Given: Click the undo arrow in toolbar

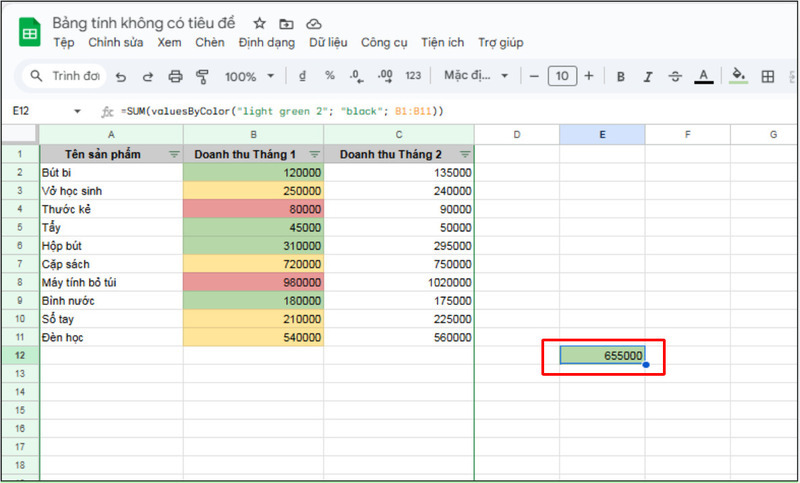Looking at the screenshot, I should 121,76.
